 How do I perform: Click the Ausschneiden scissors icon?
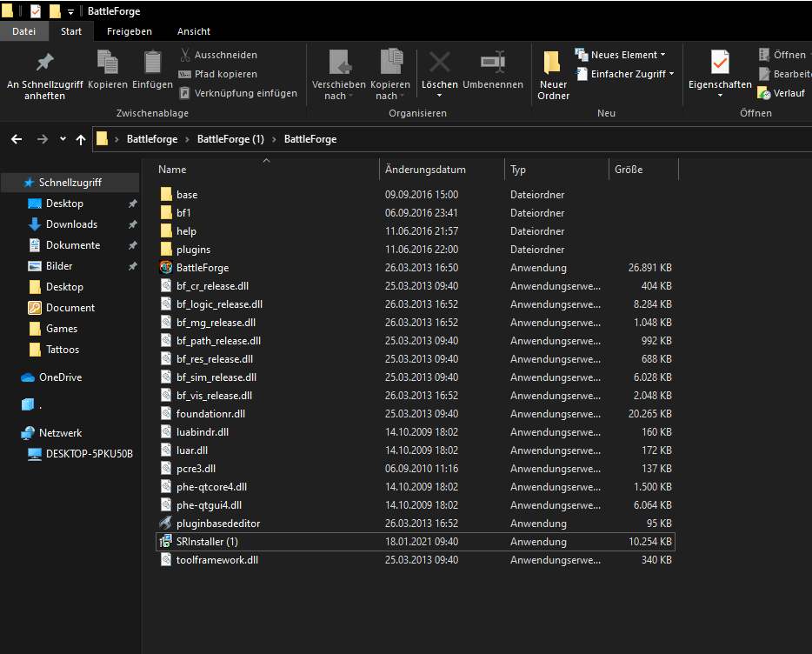(x=185, y=55)
